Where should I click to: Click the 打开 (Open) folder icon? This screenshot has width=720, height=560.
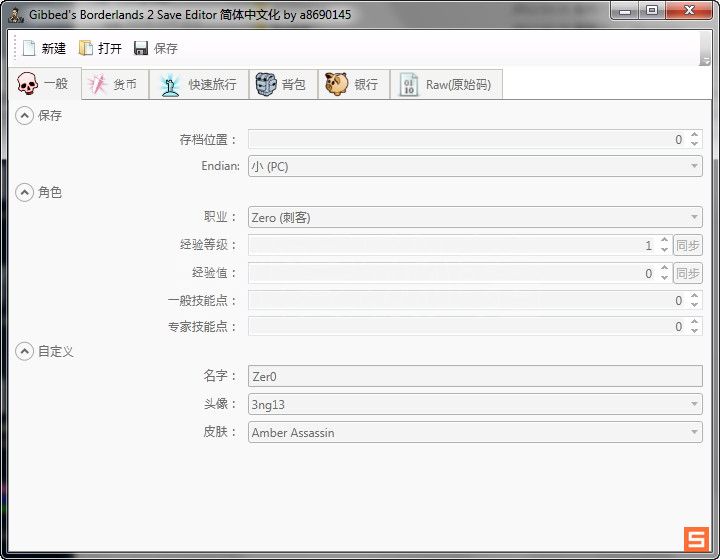pos(87,48)
